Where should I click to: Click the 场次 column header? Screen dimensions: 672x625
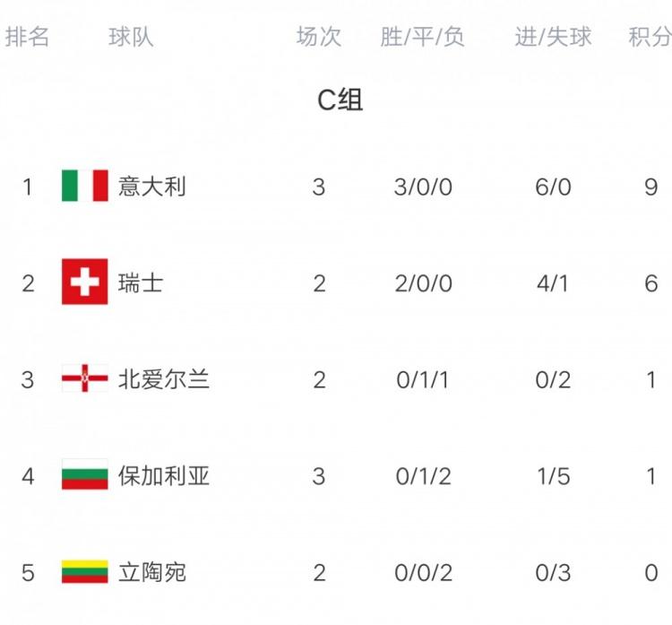pos(319,37)
